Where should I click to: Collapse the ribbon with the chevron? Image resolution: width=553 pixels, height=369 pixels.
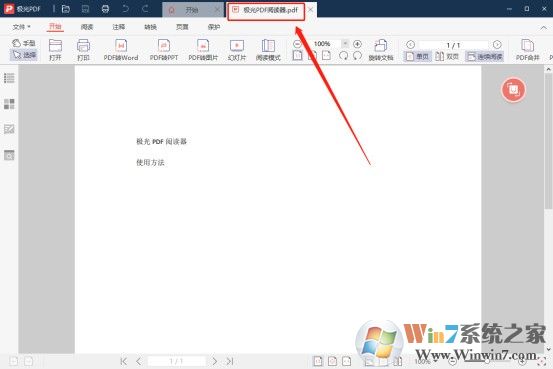(x=543, y=28)
